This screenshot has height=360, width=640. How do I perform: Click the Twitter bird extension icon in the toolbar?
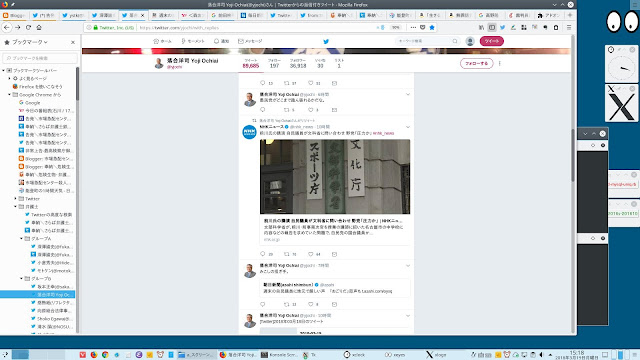(x=502, y=27)
